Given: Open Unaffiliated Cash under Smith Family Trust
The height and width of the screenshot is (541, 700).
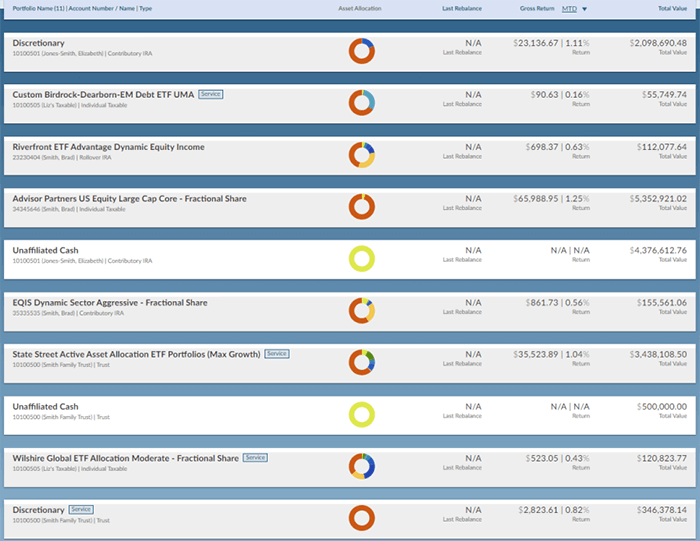Looking at the screenshot, I should point(45,407).
